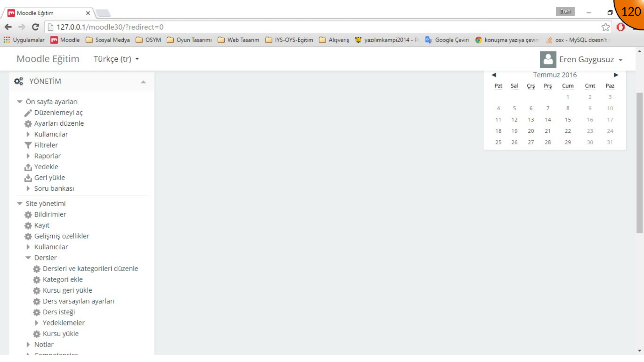Expand the Raporlar node
Screen dimensions: 644x362
pyautogui.click(x=28, y=156)
